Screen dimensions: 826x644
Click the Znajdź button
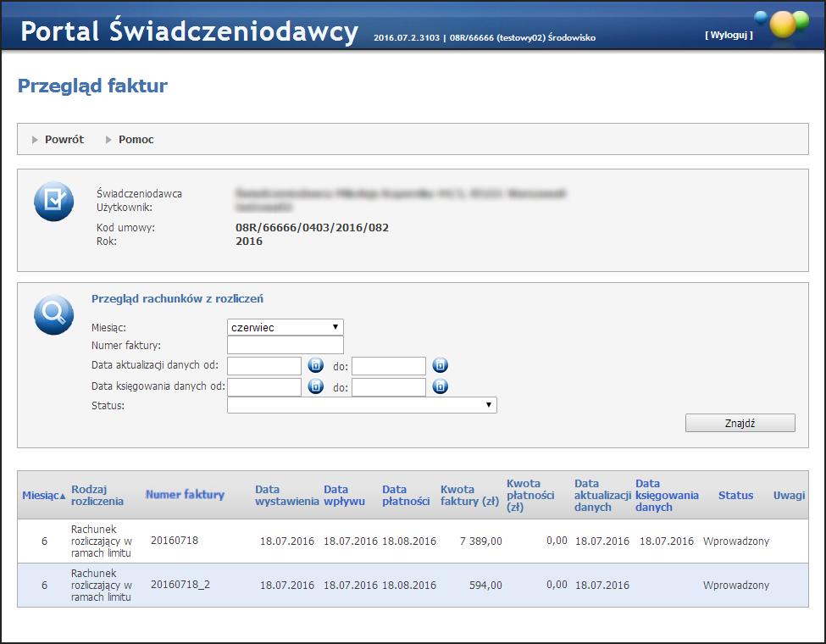coord(740,423)
